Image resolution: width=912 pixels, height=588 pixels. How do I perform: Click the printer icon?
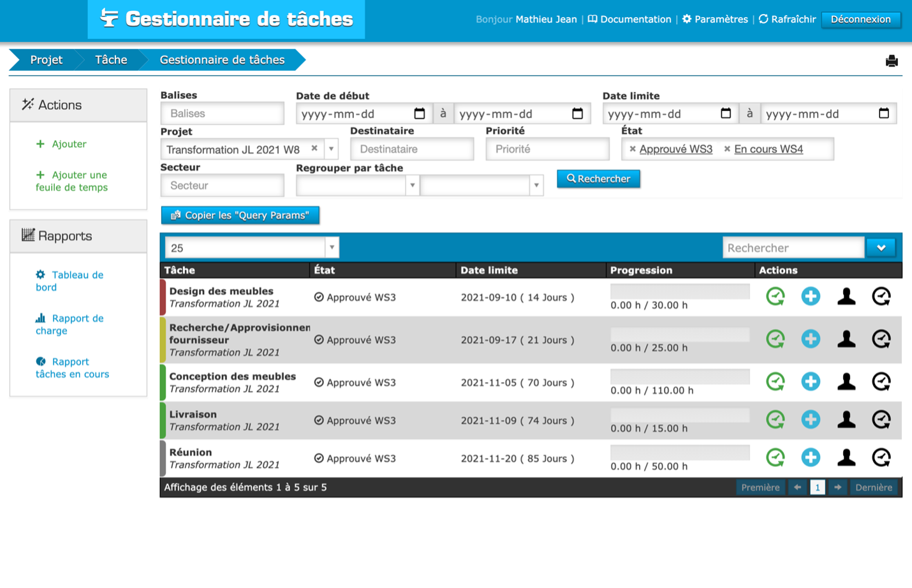click(892, 61)
